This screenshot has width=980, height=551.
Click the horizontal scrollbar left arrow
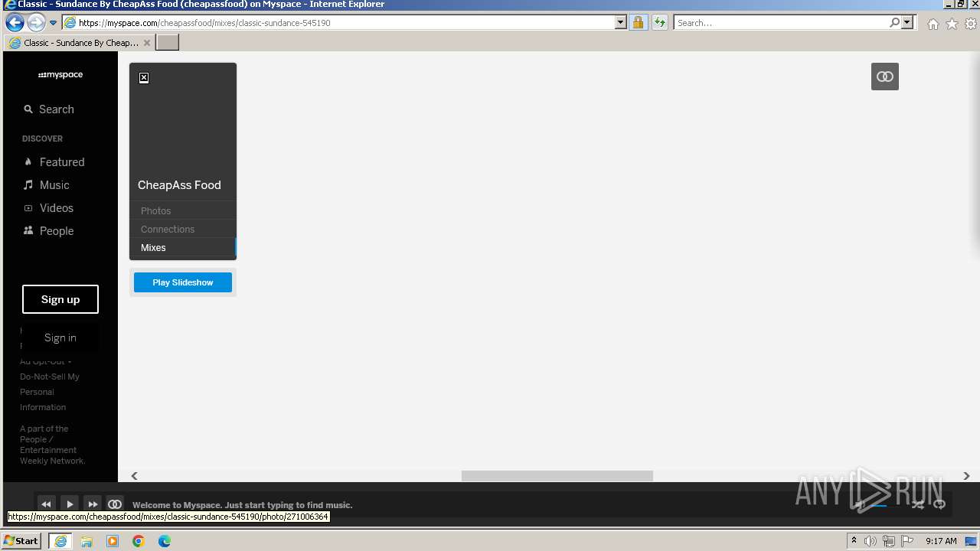[135, 475]
